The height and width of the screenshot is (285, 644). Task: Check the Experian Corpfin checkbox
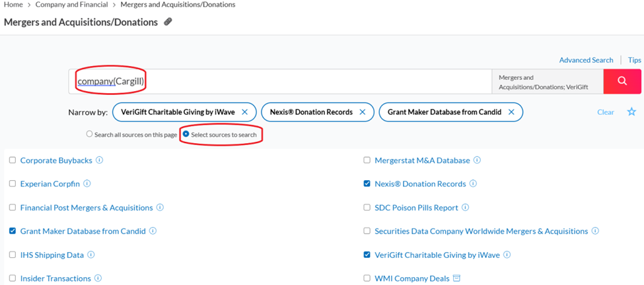[13, 183]
